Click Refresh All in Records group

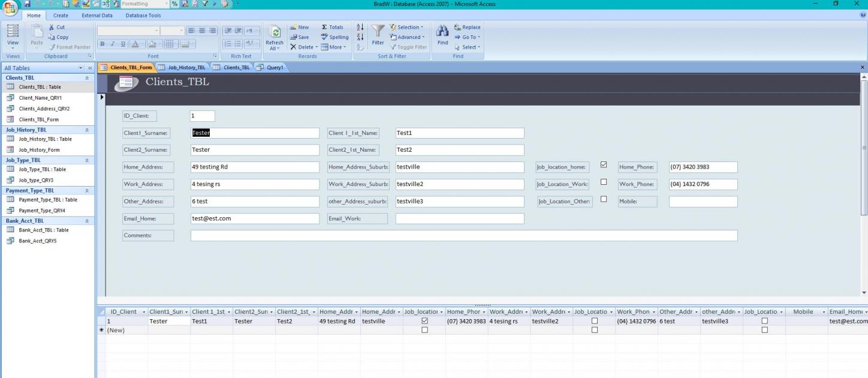(275, 37)
